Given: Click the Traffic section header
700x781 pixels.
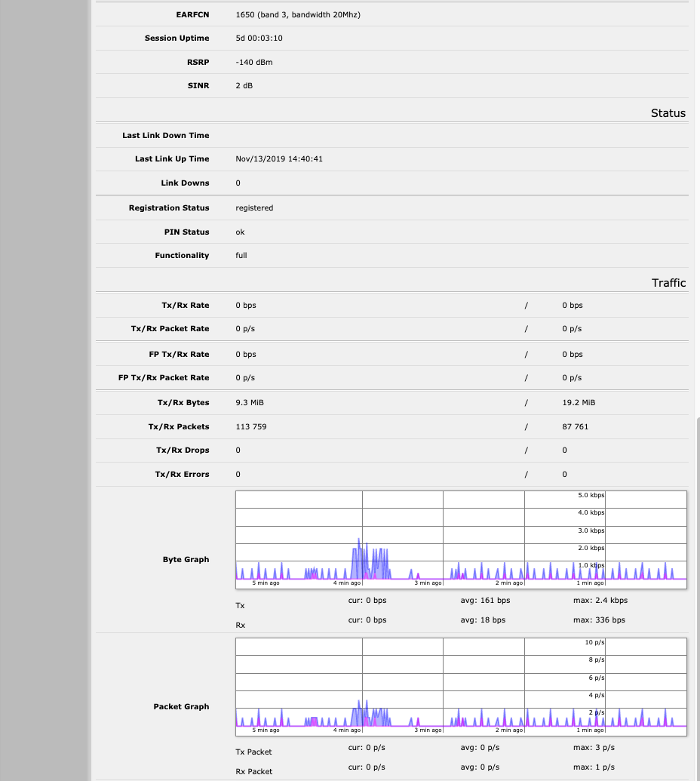Looking at the screenshot, I should point(668,282).
